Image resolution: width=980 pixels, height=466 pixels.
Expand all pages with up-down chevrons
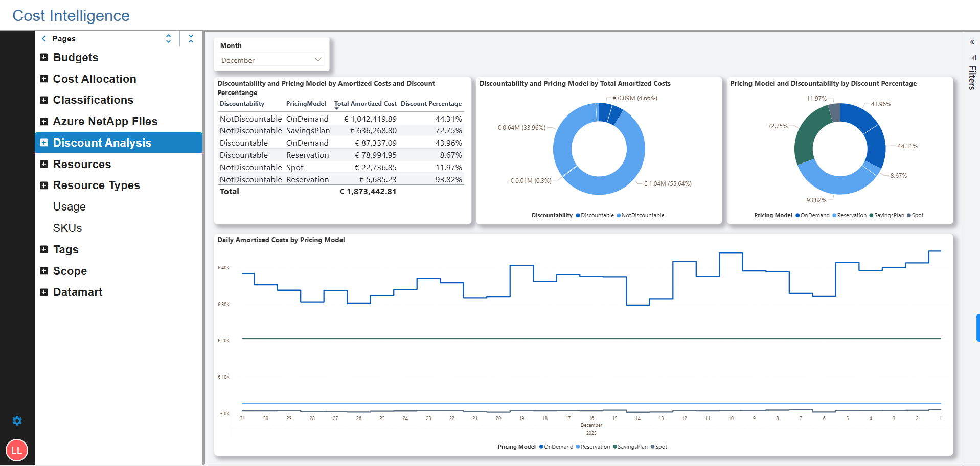coord(168,39)
